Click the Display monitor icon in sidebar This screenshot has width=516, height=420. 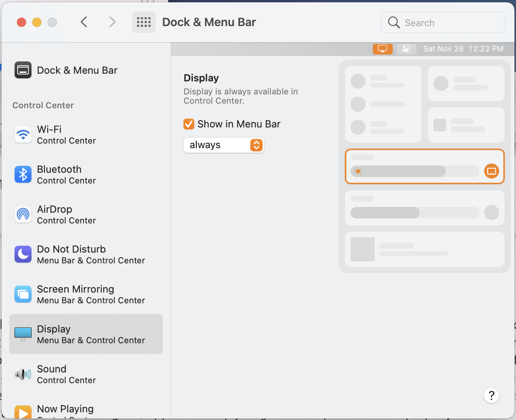click(x=23, y=334)
